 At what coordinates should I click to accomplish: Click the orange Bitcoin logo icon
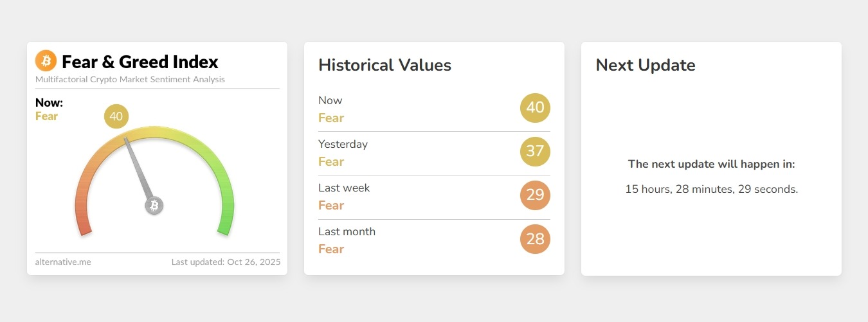pyautogui.click(x=46, y=61)
